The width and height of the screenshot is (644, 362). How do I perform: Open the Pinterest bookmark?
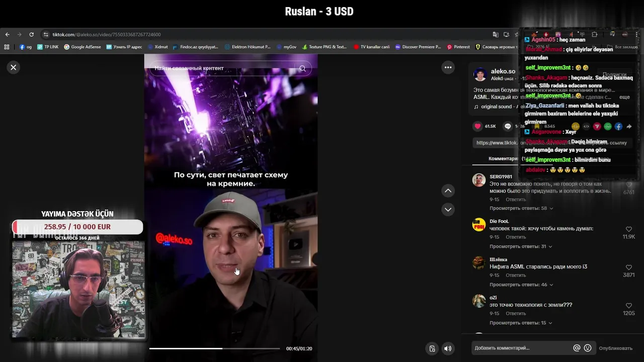pyautogui.click(x=458, y=47)
